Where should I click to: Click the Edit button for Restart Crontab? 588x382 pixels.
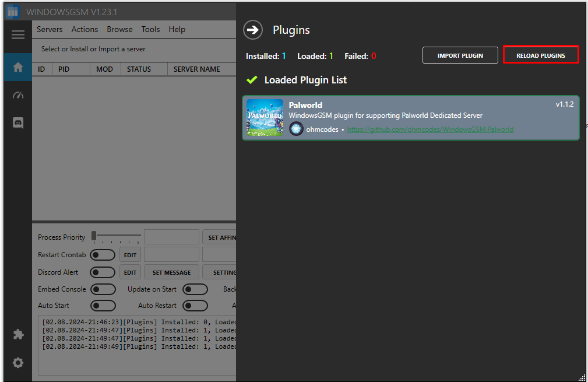(130, 255)
